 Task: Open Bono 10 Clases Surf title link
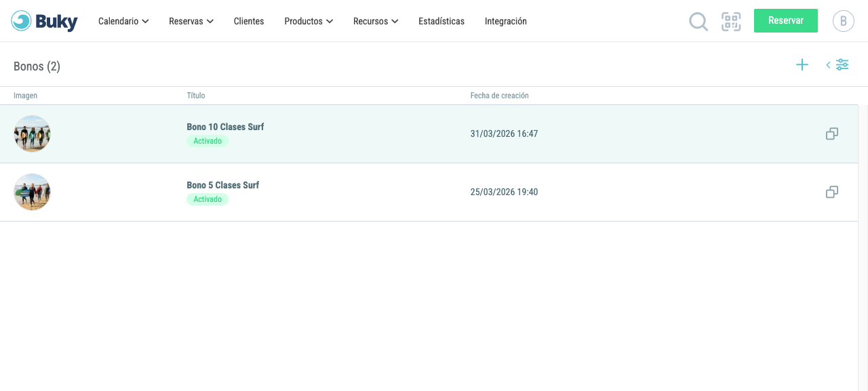(225, 127)
